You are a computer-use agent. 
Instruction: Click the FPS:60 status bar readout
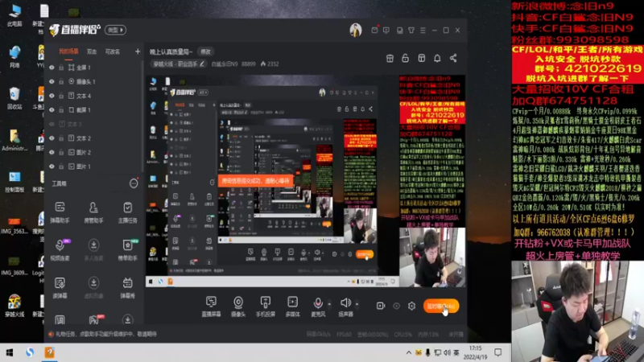coord(344,335)
